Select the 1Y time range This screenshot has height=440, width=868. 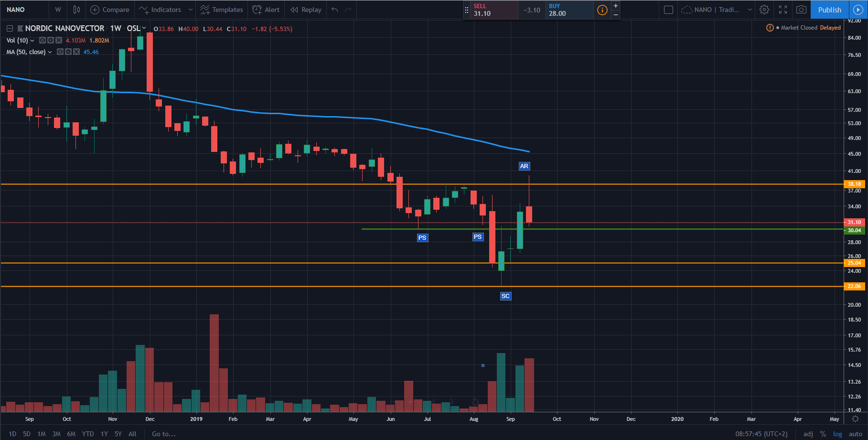104,434
